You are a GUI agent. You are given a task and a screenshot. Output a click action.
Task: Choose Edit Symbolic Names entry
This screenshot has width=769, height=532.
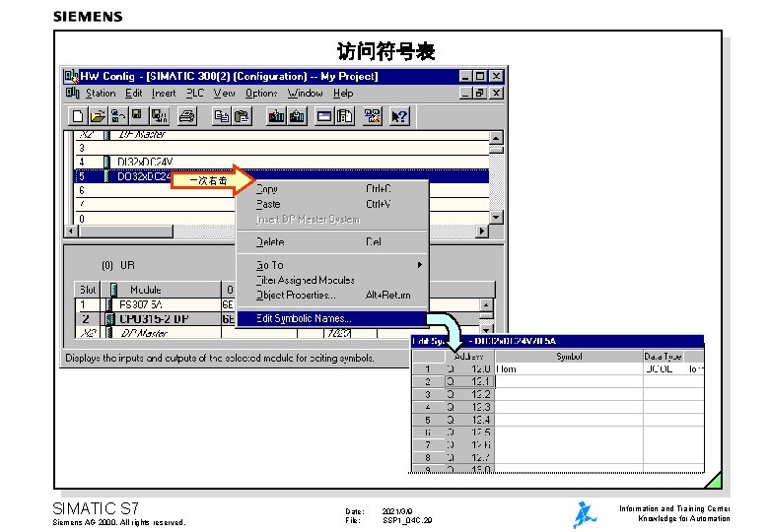coord(332,318)
